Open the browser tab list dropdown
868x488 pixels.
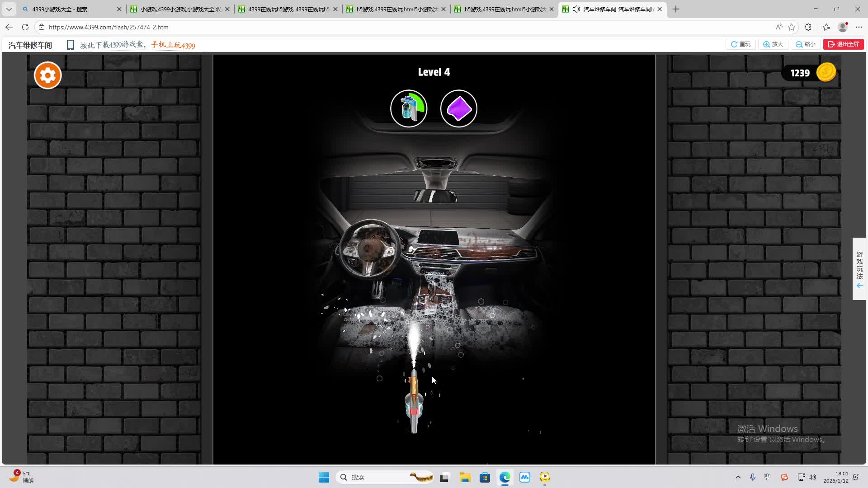point(9,9)
